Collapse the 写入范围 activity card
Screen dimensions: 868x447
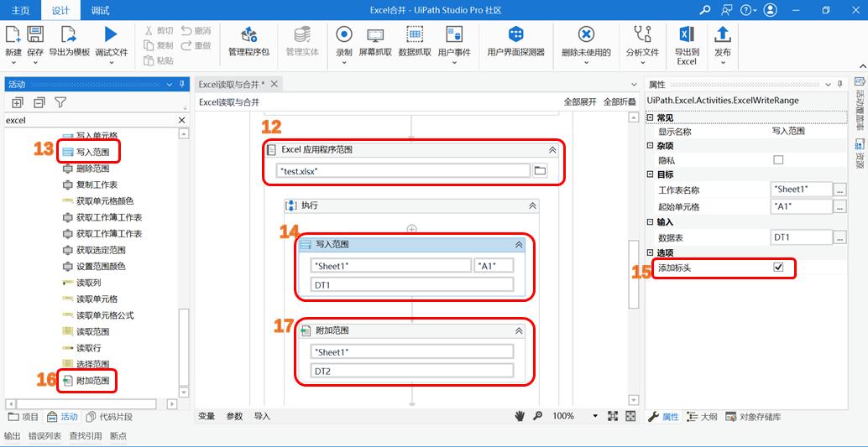[x=519, y=245]
